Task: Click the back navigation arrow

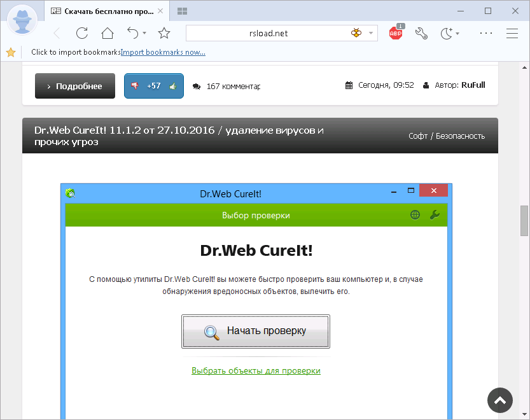Action: [56, 33]
